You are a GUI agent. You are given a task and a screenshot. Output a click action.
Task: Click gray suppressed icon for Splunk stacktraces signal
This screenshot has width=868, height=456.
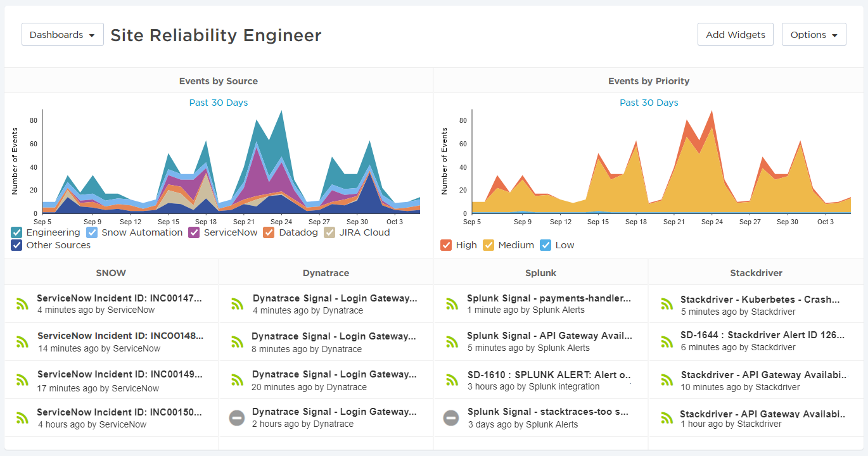451,418
